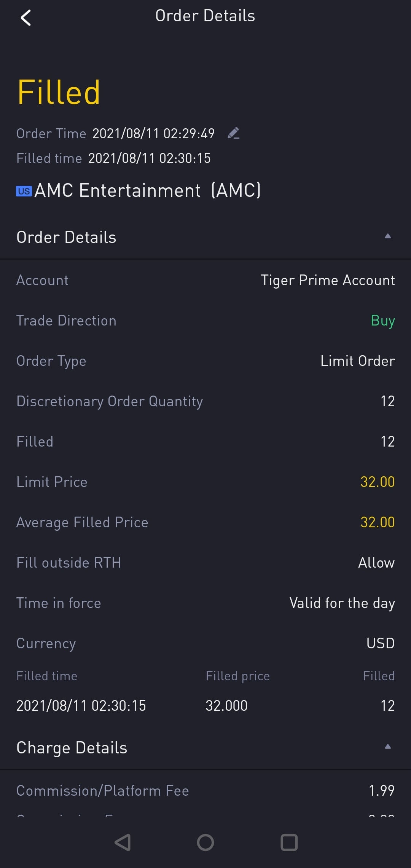Tap the green Buy trade direction
The image size is (411, 868).
pyautogui.click(x=382, y=321)
